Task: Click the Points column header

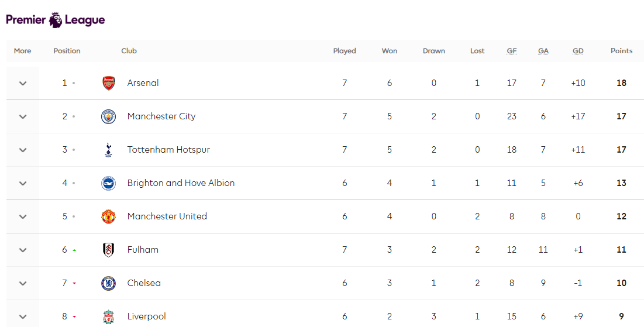Action: tap(621, 51)
